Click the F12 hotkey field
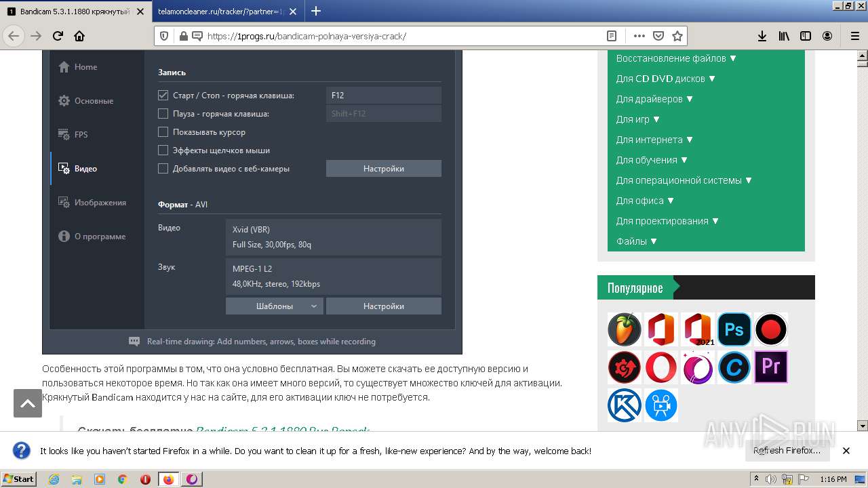This screenshot has width=868, height=488. (384, 96)
